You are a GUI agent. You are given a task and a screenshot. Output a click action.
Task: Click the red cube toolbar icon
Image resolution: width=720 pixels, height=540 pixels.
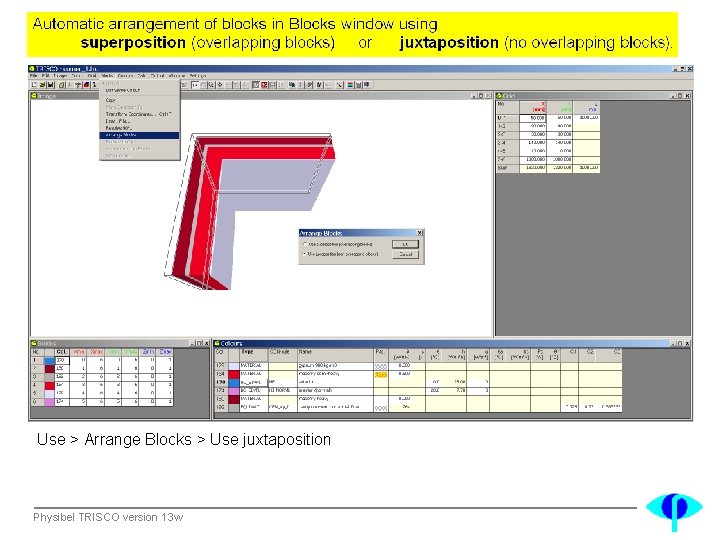[86, 85]
